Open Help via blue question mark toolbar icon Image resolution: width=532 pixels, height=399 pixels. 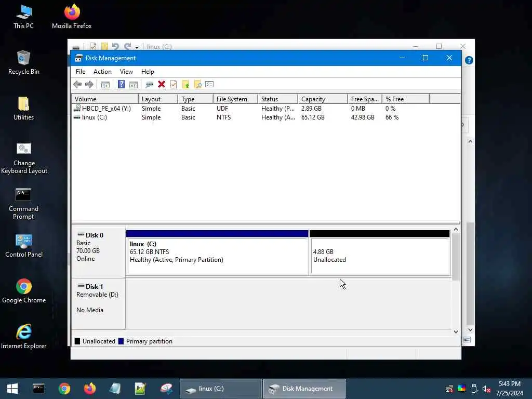coord(121,84)
